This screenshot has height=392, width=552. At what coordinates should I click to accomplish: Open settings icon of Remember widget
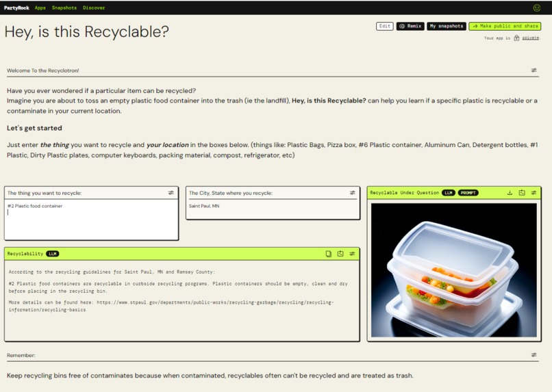534,355
